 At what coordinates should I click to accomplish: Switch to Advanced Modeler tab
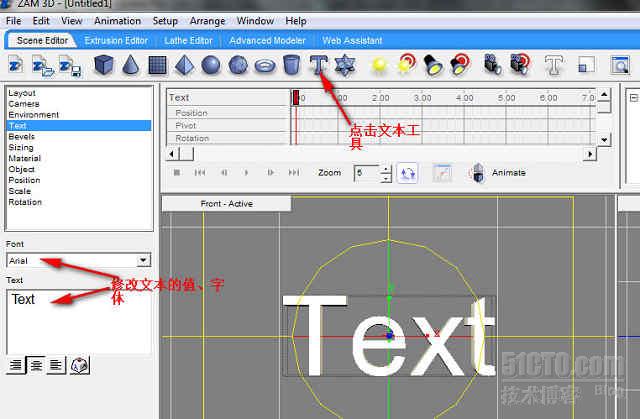pos(267,41)
